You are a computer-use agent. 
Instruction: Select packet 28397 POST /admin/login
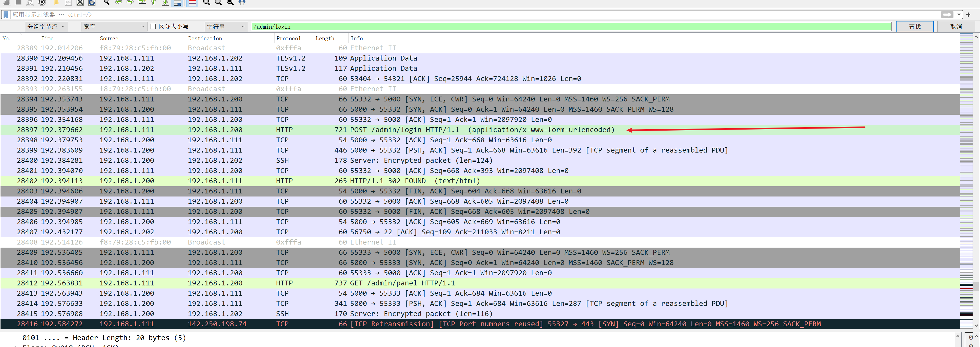point(480,130)
